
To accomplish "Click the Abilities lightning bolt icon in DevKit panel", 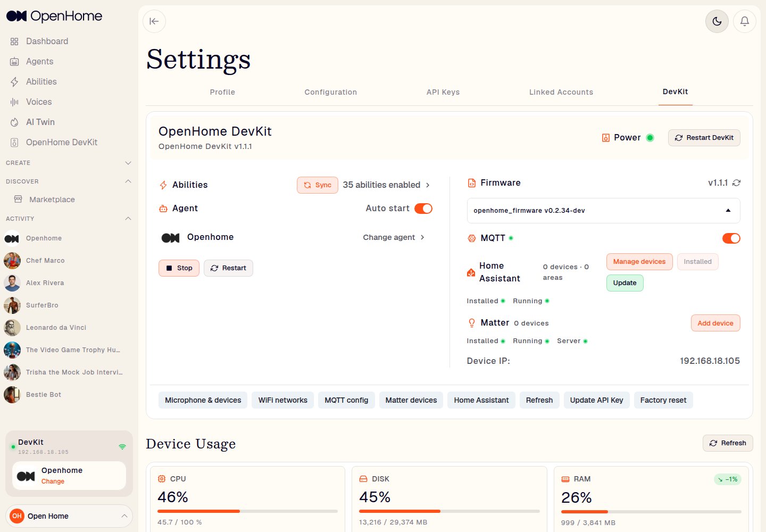I will tap(163, 185).
